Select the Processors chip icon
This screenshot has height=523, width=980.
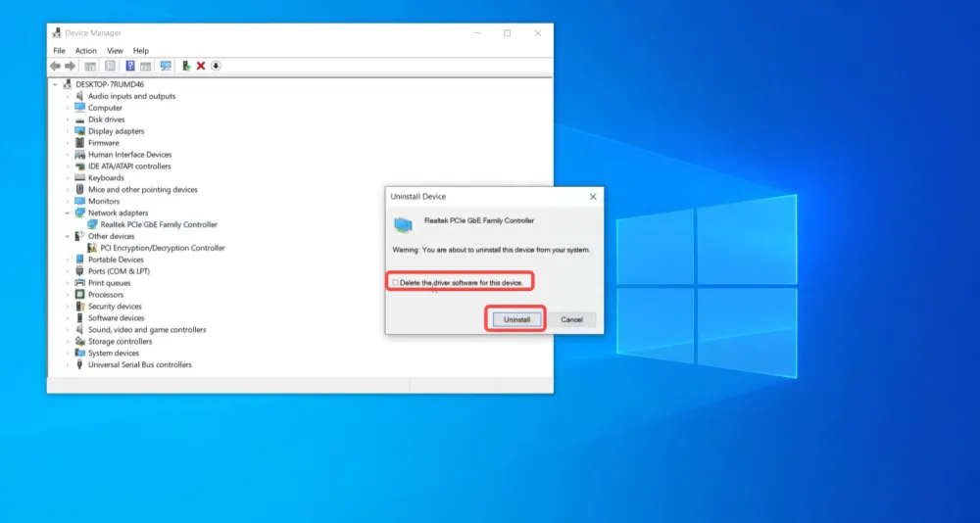point(79,294)
